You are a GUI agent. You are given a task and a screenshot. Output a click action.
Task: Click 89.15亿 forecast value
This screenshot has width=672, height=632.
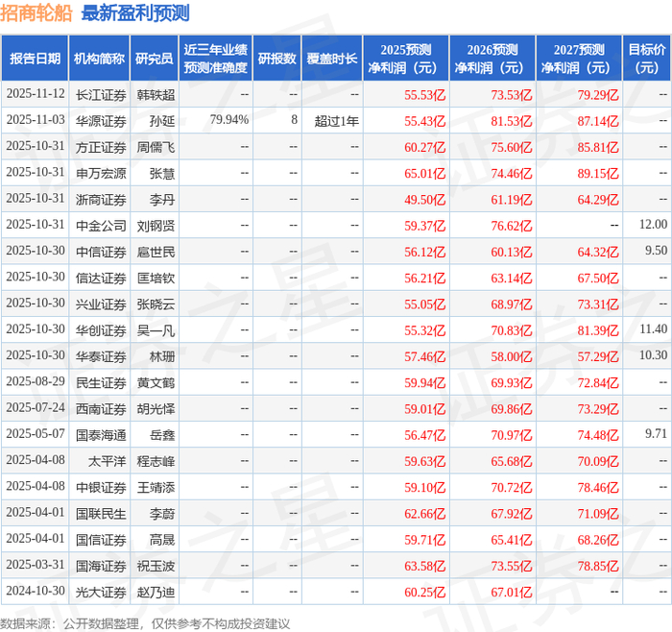coord(598,173)
